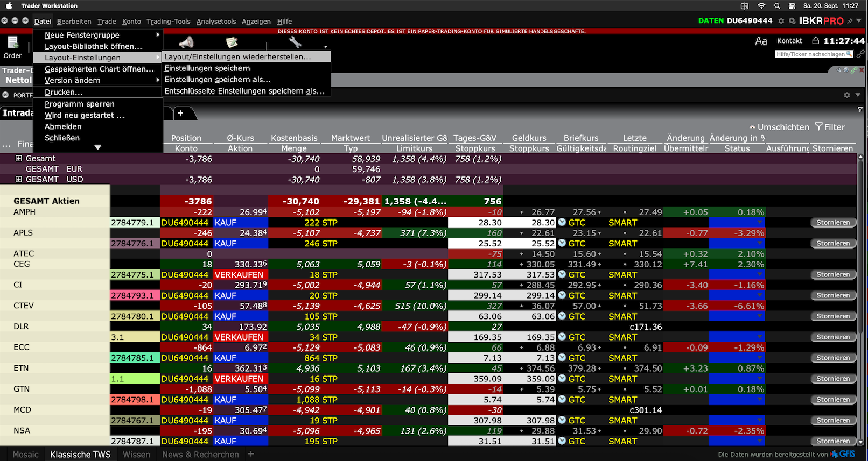Open the GTC validity dropdown for AMPH order
868x461 pixels.
click(562, 223)
